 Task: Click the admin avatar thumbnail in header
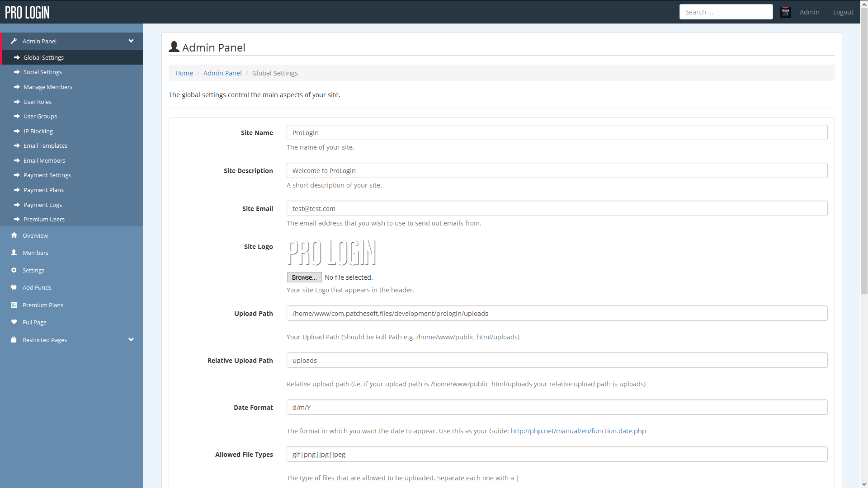click(x=785, y=12)
